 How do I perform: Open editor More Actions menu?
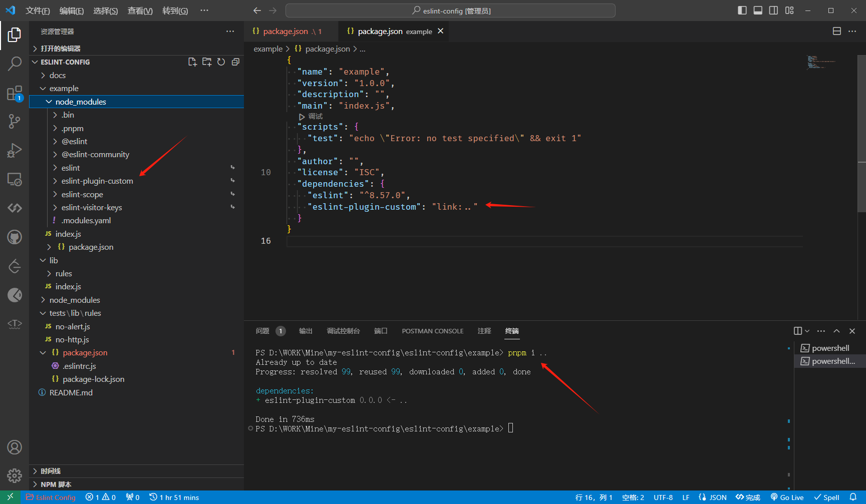[x=852, y=31]
